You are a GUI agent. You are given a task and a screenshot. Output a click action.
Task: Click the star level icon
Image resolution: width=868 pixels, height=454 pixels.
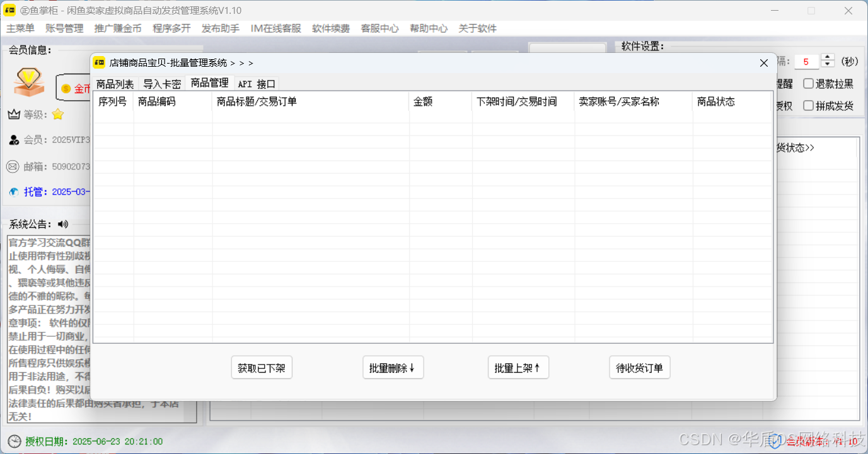point(57,115)
